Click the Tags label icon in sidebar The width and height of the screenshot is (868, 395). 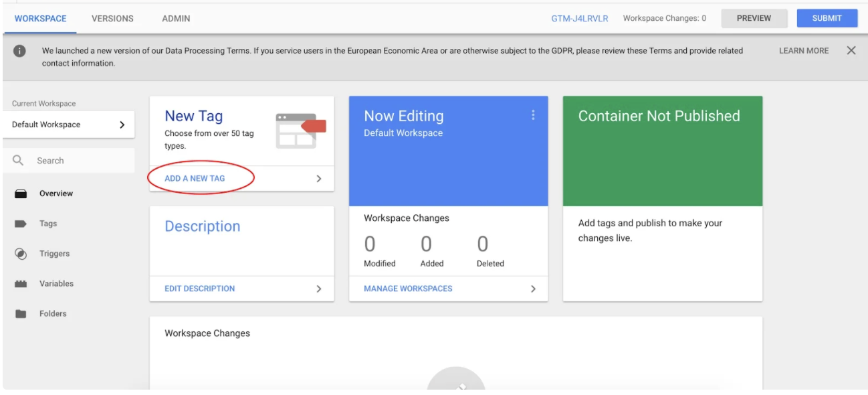[21, 224]
